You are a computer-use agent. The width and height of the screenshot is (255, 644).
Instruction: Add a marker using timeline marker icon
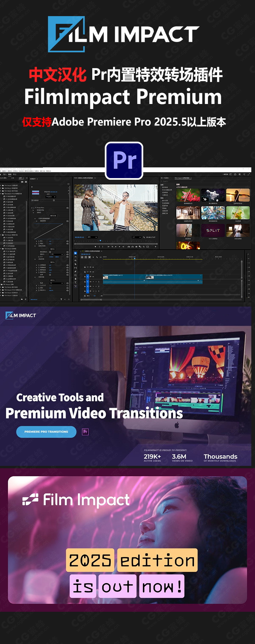(93, 257)
